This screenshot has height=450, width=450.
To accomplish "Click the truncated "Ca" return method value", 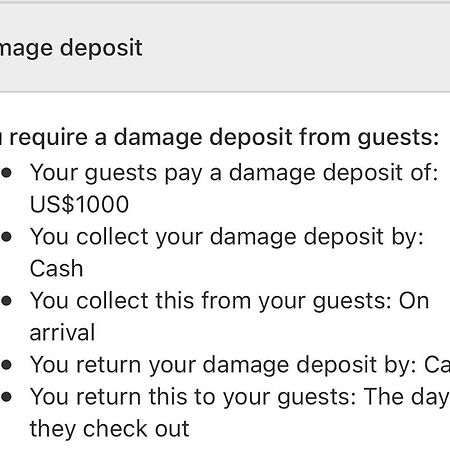I will (x=437, y=365).
